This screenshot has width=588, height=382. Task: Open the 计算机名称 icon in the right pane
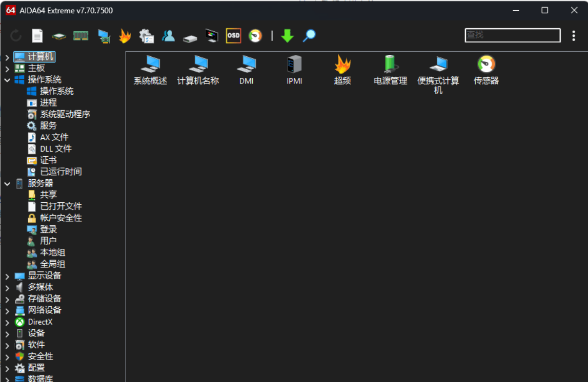pos(198,70)
